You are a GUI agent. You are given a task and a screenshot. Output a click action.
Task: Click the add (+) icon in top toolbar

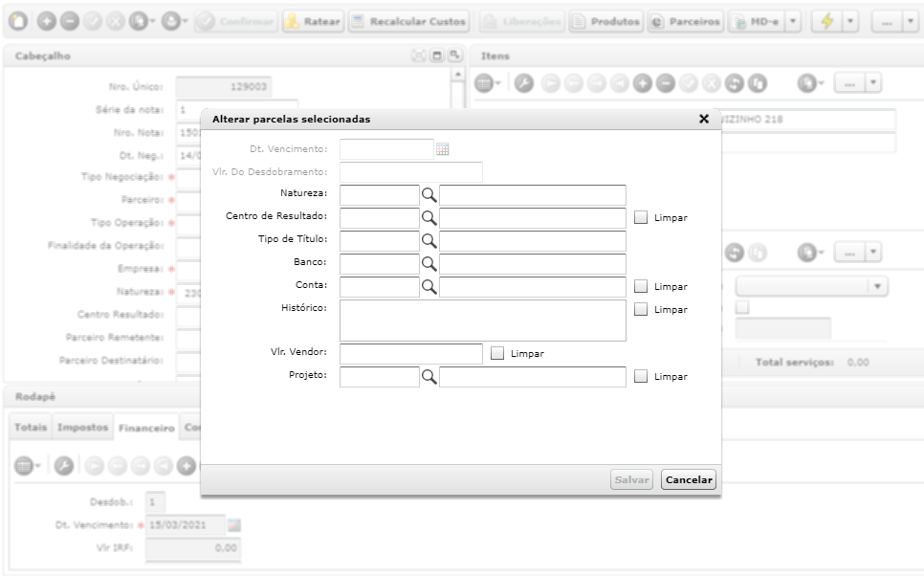click(47, 21)
